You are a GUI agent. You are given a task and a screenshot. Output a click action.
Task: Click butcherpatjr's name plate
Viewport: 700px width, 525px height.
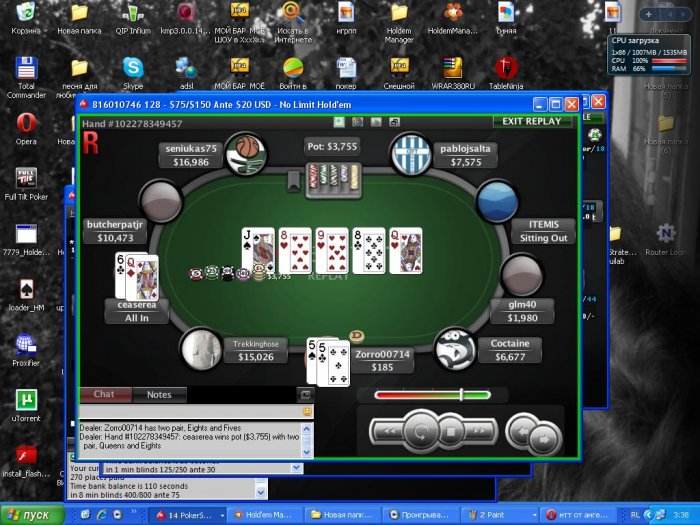point(115,231)
